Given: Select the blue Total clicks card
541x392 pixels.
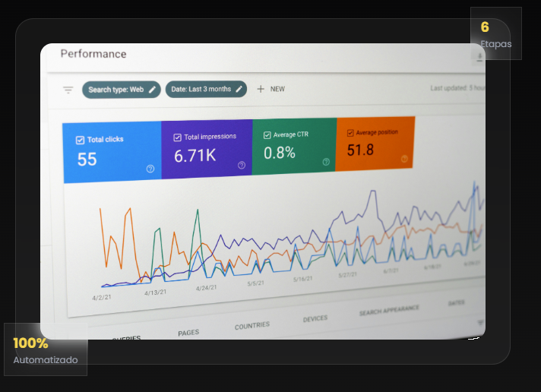Looking at the screenshot, I should coord(112,152).
